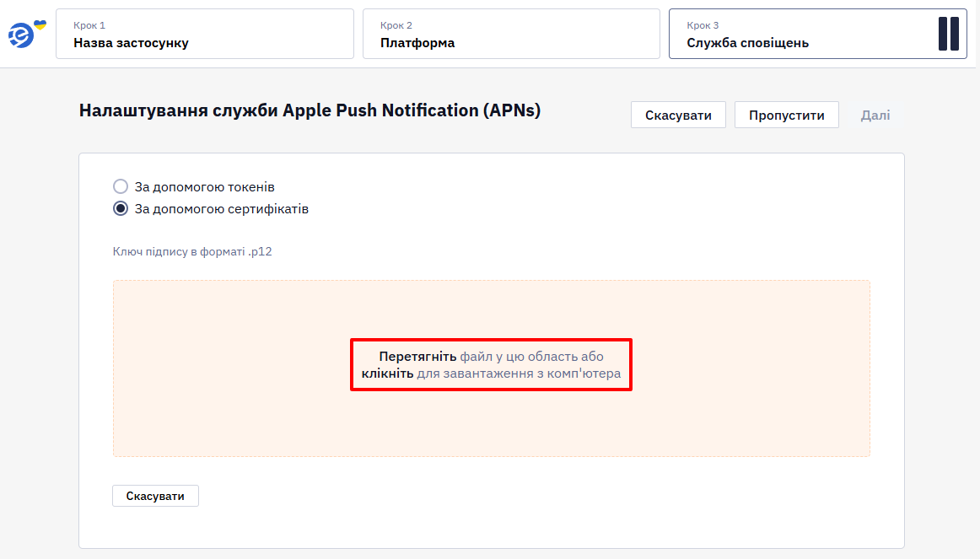Click the disabled Далі button

(x=875, y=115)
